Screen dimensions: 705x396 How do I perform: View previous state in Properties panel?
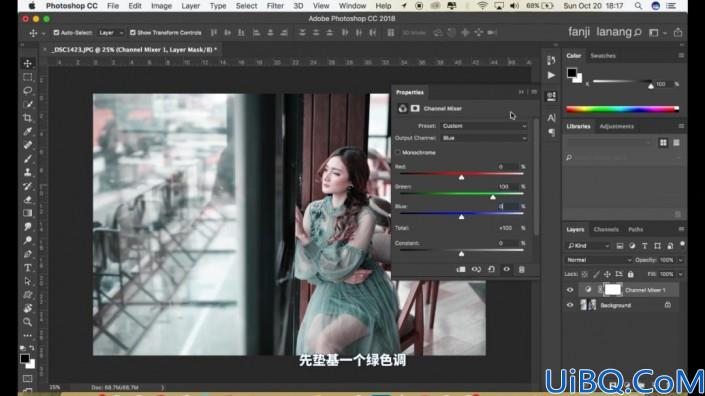point(476,269)
